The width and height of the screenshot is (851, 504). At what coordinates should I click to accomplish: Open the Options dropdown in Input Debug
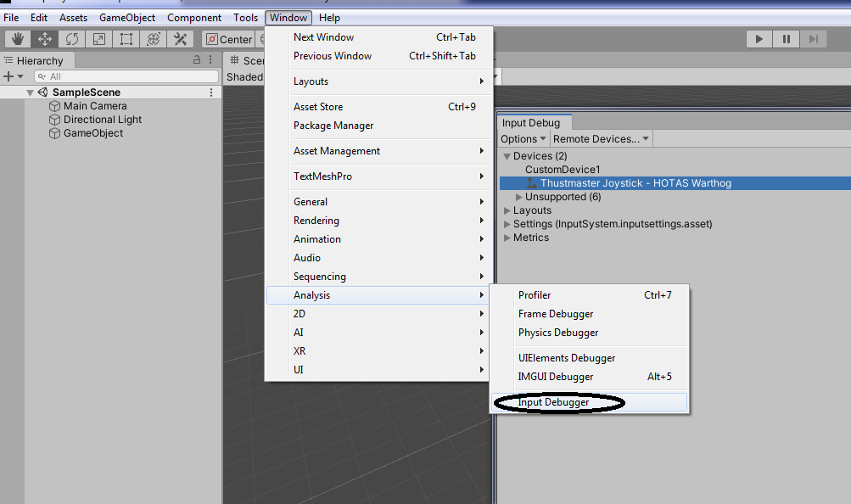pyautogui.click(x=523, y=139)
